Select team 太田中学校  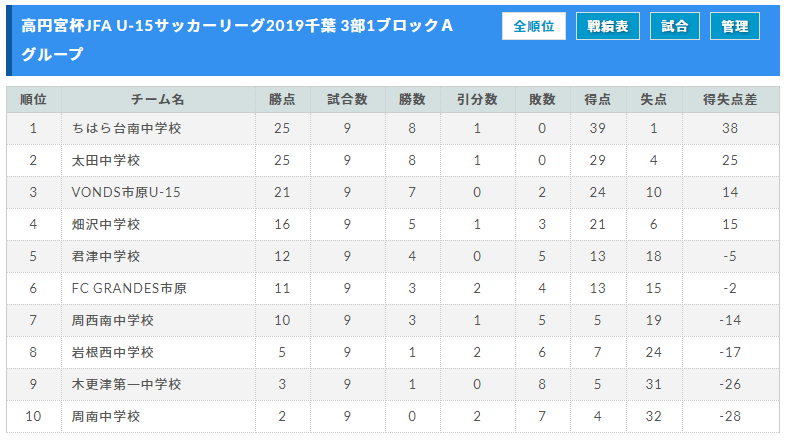[106, 161]
